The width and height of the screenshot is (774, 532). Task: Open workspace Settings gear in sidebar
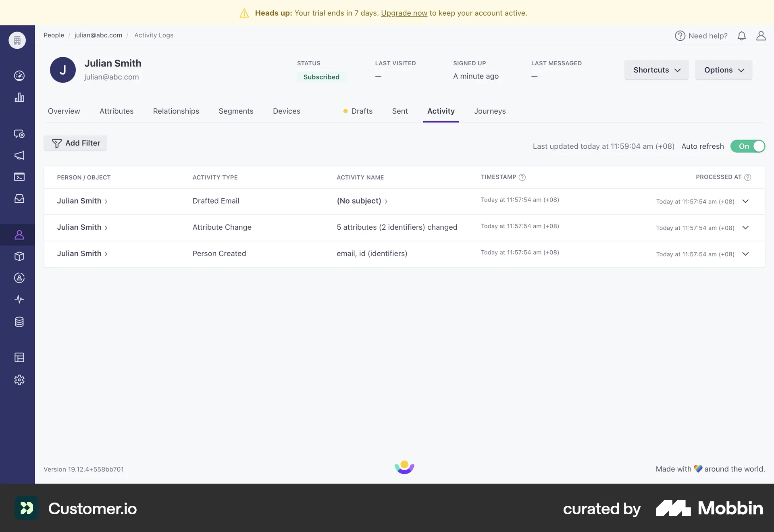[x=19, y=379]
